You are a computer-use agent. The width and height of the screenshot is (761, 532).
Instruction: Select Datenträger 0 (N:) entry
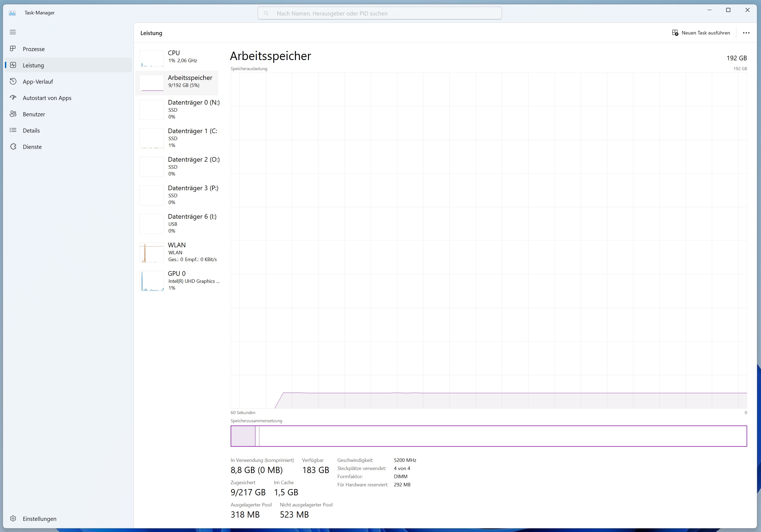pos(179,109)
